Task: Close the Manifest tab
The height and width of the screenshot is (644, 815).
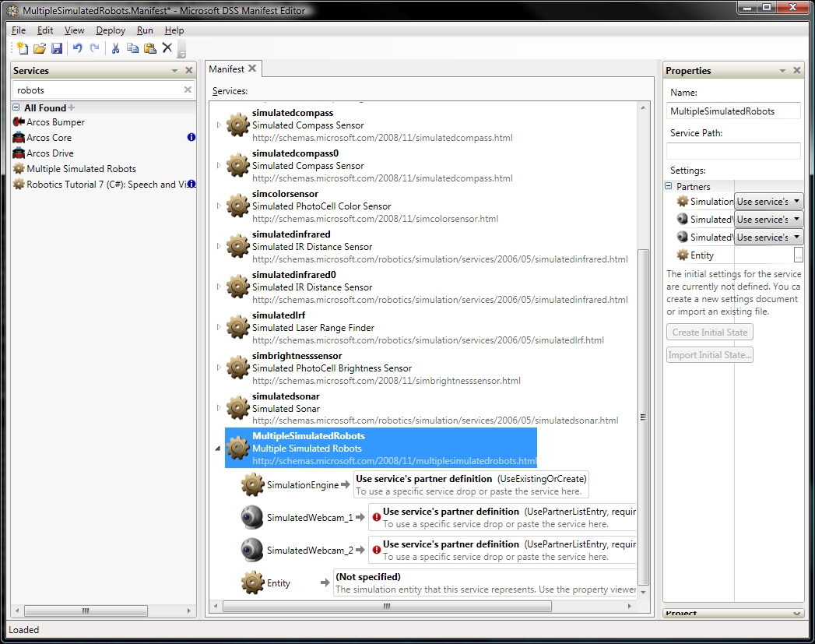Action: point(252,68)
